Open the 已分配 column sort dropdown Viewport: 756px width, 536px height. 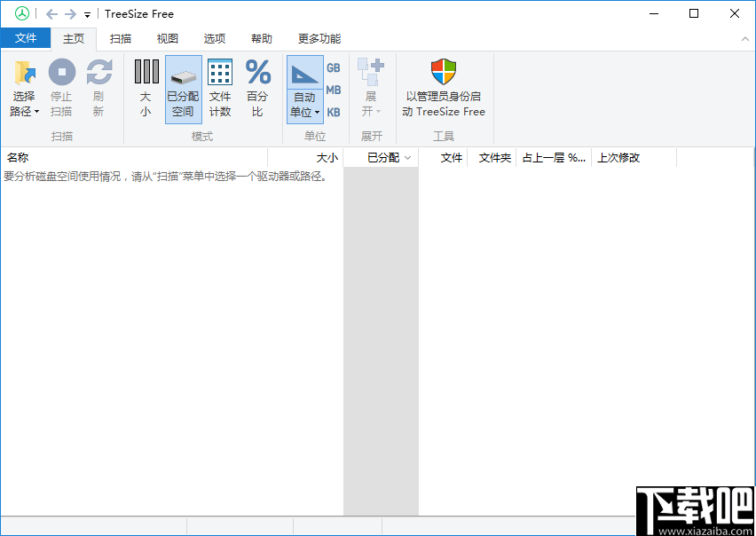pos(409,157)
